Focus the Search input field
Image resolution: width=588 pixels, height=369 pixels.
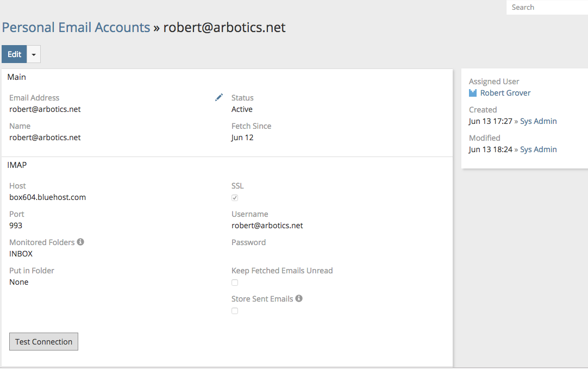[546, 7]
